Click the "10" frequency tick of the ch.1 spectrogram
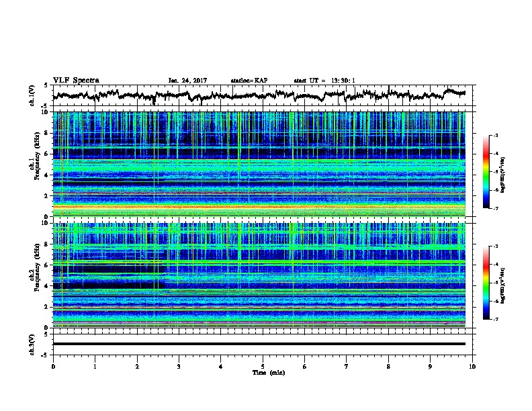This screenshot has width=532, height=411. (46, 112)
